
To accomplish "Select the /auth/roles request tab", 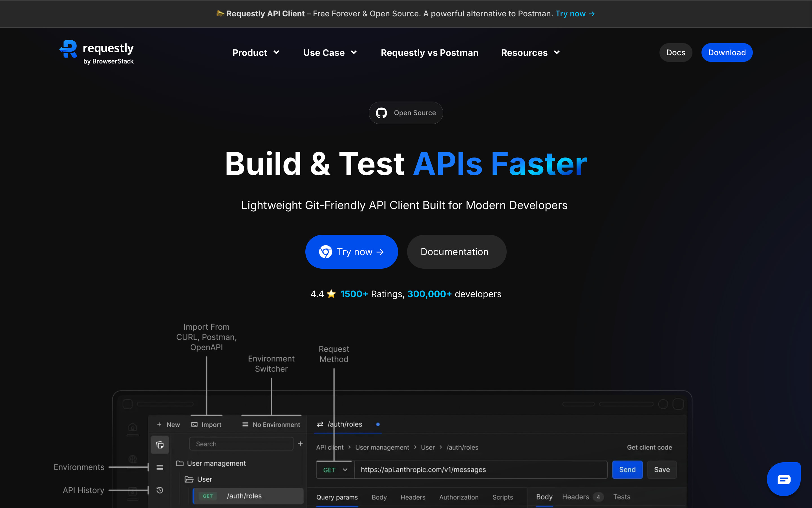I will [348, 424].
